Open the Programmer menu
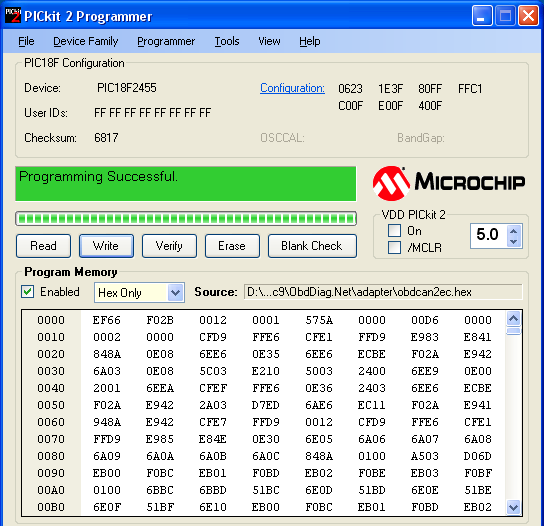The height and width of the screenshot is (526, 544). tap(166, 41)
